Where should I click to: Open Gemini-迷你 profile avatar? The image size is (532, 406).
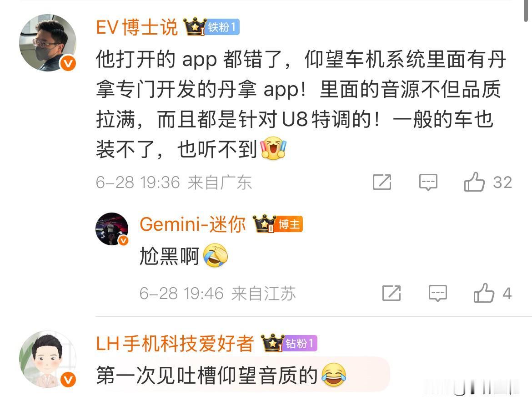coord(112,229)
